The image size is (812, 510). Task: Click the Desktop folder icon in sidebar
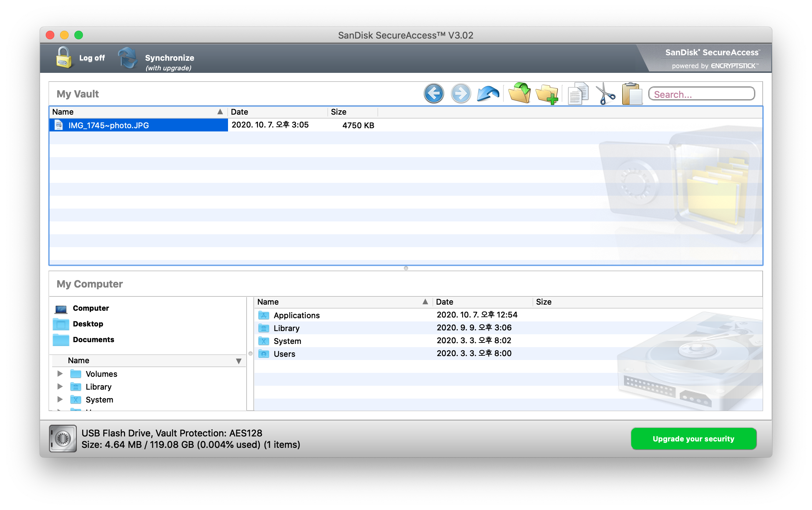(x=61, y=324)
